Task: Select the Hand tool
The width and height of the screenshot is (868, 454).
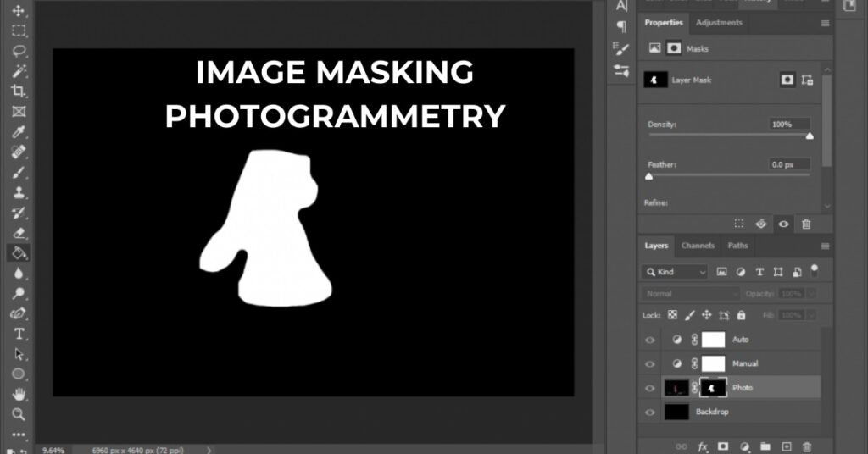Action: (x=19, y=394)
